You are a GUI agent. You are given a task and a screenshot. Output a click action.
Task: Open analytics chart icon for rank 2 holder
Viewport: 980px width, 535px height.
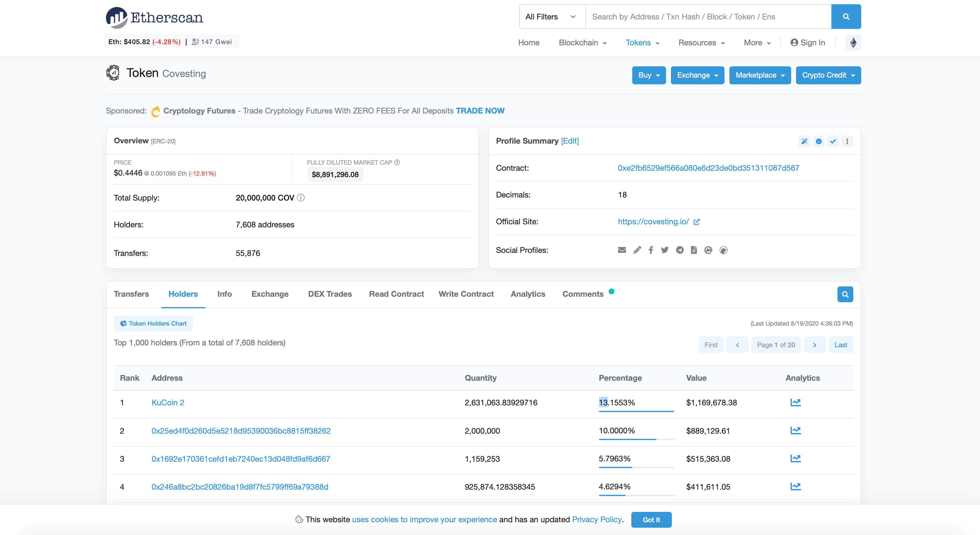(x=795, y=430)
